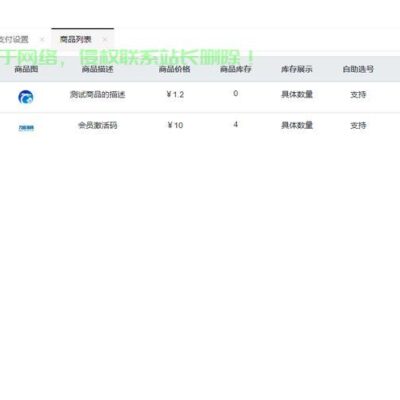Close the 商品列表 tab

(x=105, y=40)
